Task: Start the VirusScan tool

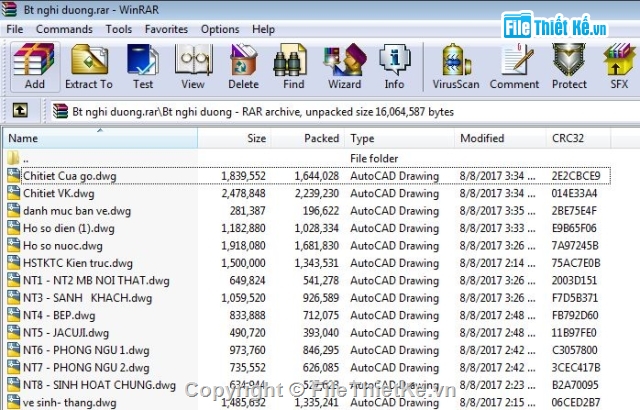Action: [456, 66]
